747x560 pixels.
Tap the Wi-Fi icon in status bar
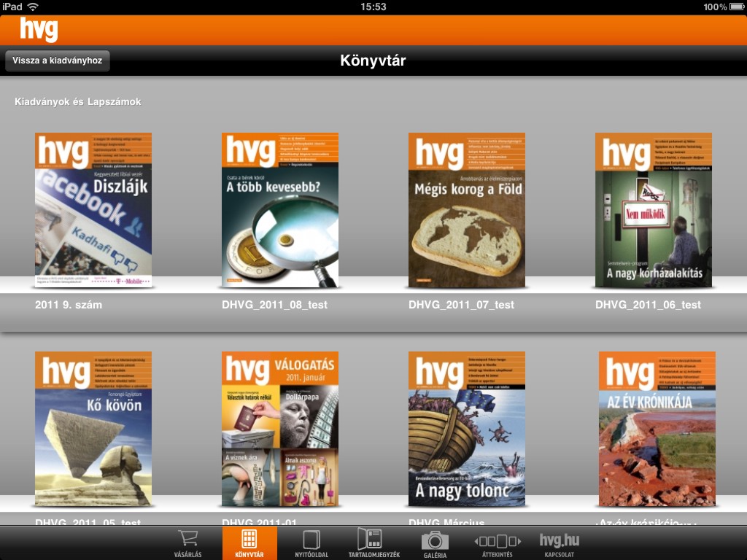[x=32, y=7]
